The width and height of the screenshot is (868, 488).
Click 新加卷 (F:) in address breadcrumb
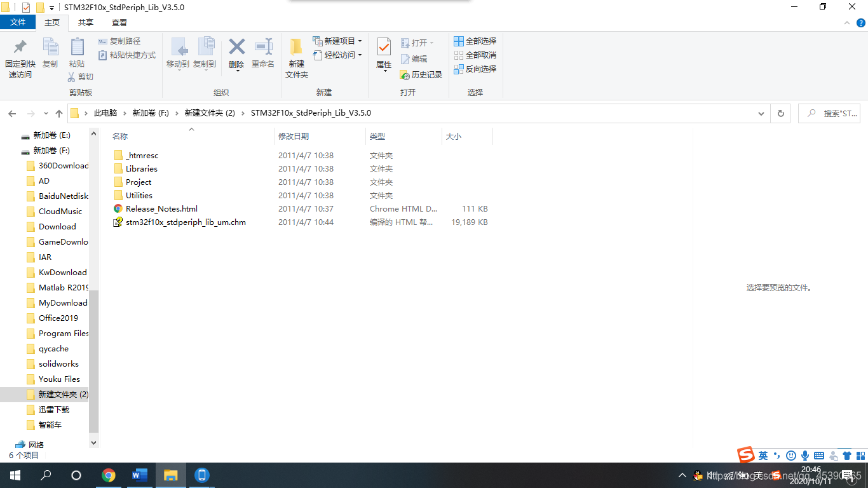[x=151, y=113]
